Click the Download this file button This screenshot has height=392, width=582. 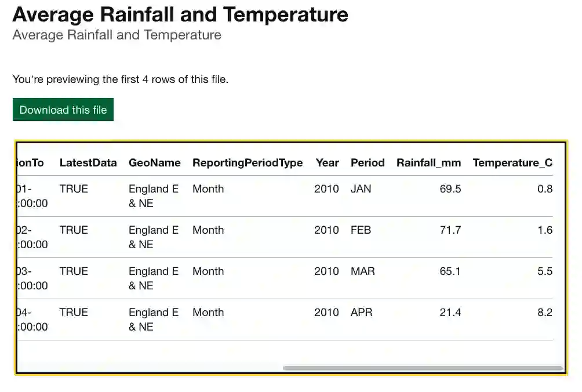point(63,110)
